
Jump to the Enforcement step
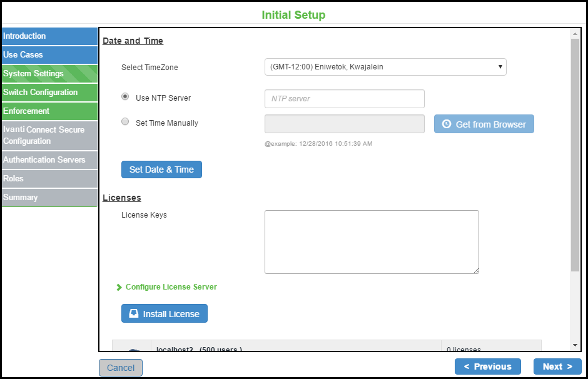(x=49, y=111)
